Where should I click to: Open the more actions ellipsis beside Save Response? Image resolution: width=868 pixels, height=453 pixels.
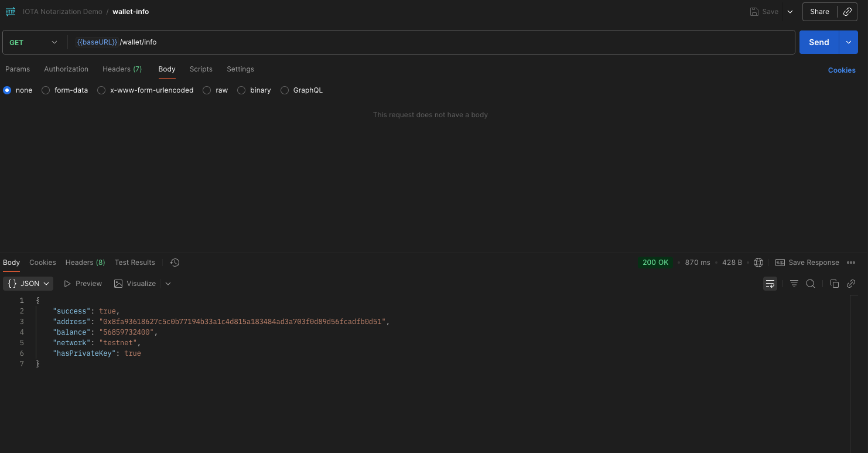(852, 262)
